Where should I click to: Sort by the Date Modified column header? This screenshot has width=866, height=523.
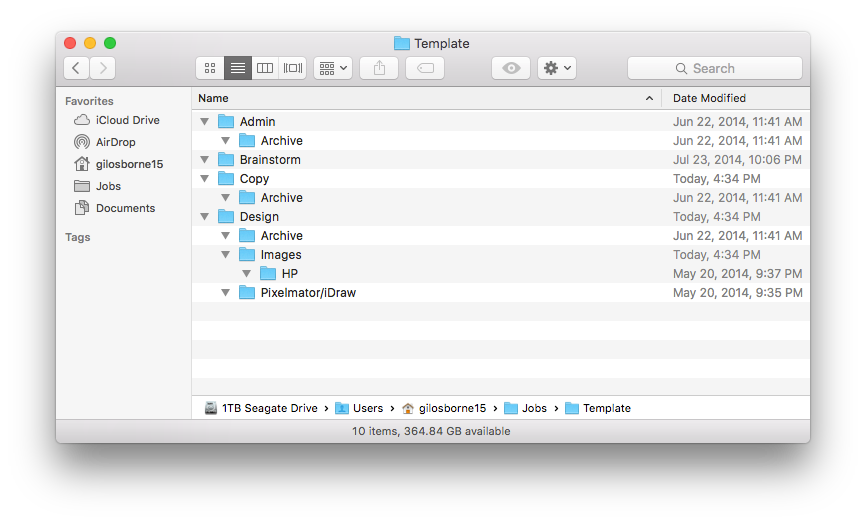[x=736, y=98]
